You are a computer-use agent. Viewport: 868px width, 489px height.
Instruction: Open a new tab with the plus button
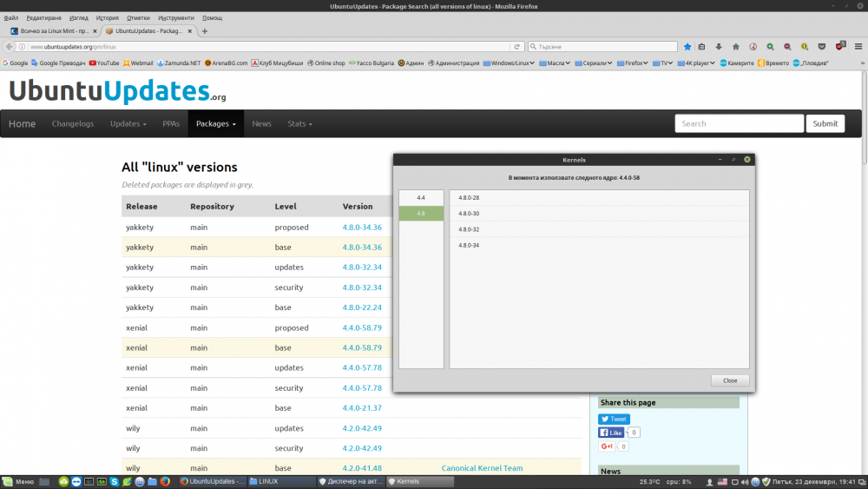click(x=205, y=31)
